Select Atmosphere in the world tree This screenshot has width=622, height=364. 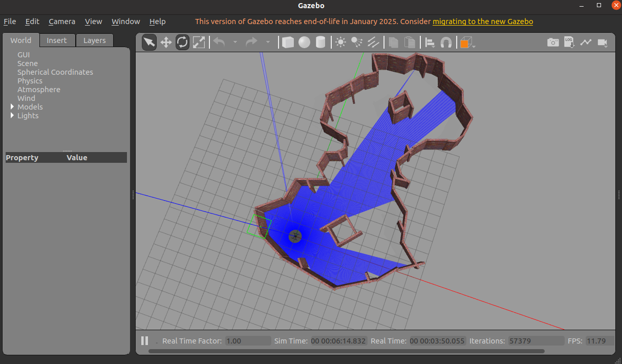click(39, 90)
